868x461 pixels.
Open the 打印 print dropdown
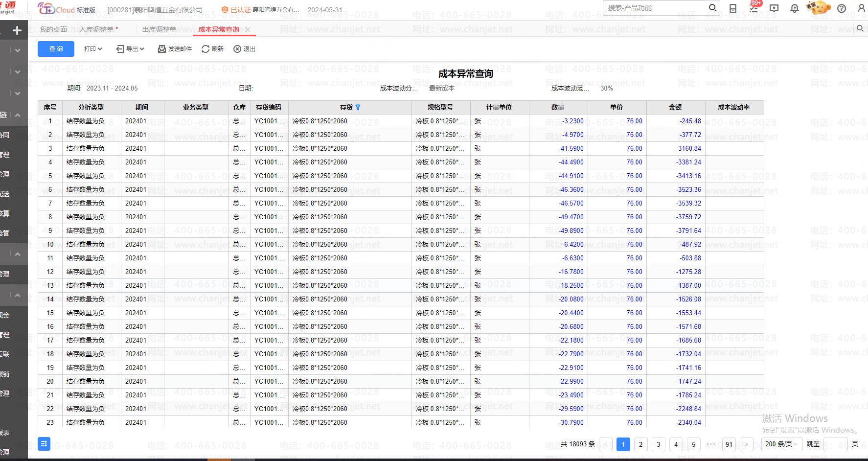pyautogui.click(x=92, y=49)
